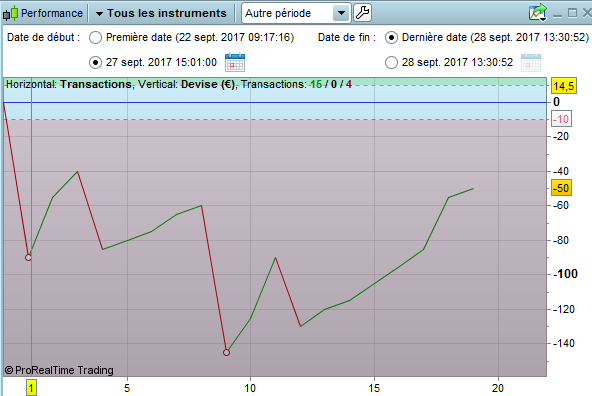Click the y-axis label 0
592x396 pixels.
point(556,102)
